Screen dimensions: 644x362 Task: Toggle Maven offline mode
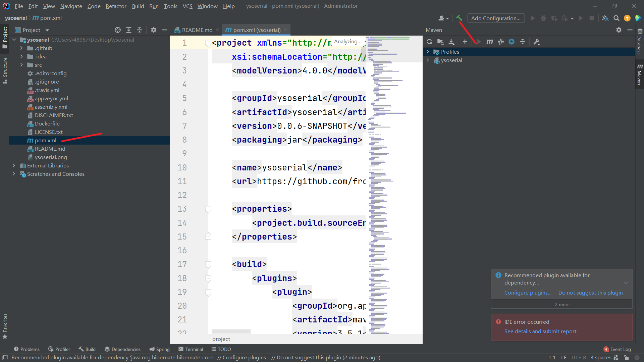click(x=500, y=42)
